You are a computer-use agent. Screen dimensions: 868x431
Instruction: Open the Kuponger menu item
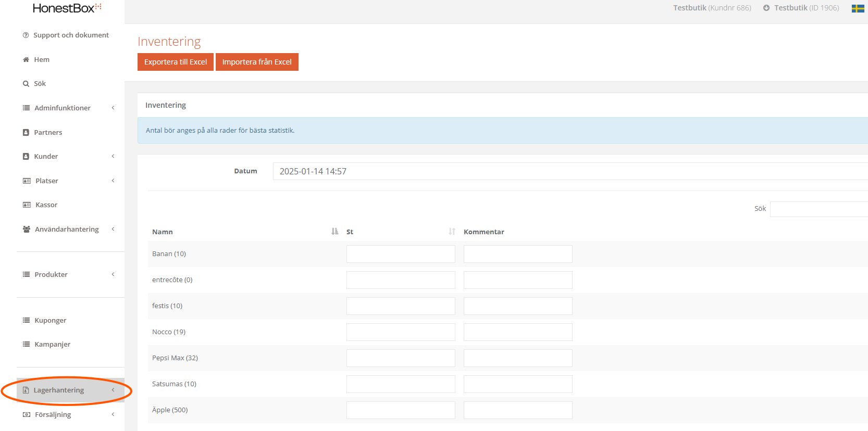[x=51, y=321]
